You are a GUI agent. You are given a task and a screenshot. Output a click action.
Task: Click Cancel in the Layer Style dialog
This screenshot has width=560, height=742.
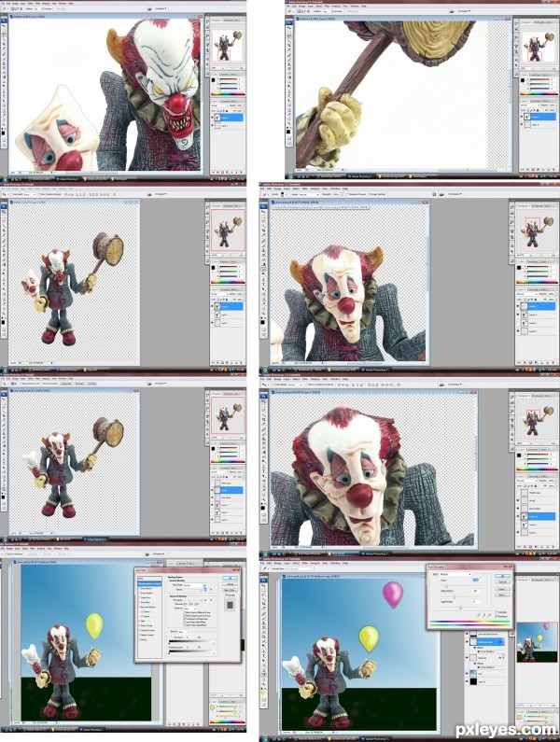(x=230, y=584)
